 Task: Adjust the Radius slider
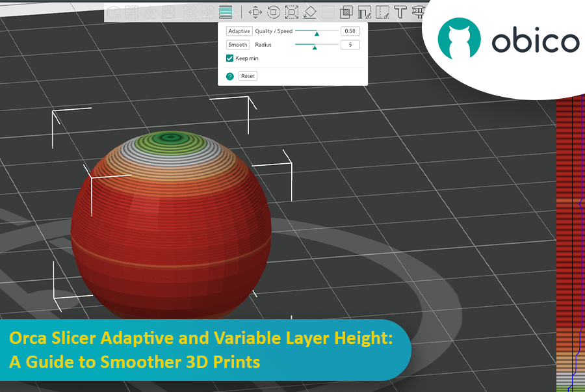[317, 45]
